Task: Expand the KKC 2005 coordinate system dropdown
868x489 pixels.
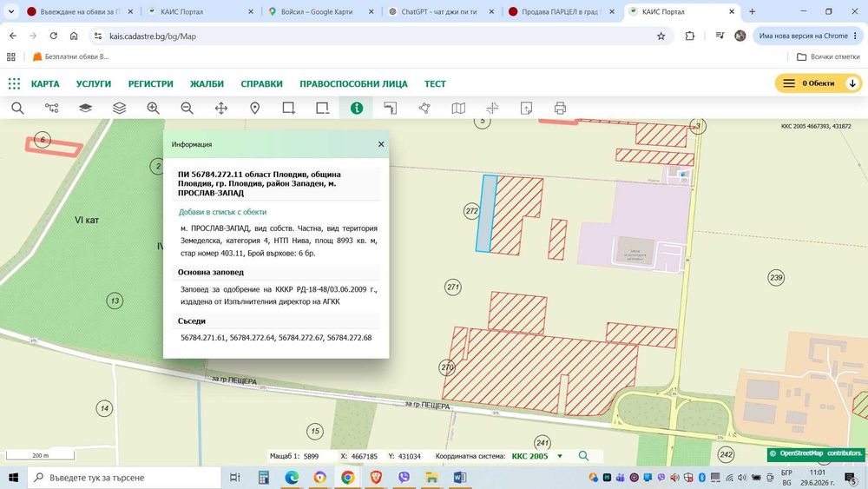Action: coord(560,456)
